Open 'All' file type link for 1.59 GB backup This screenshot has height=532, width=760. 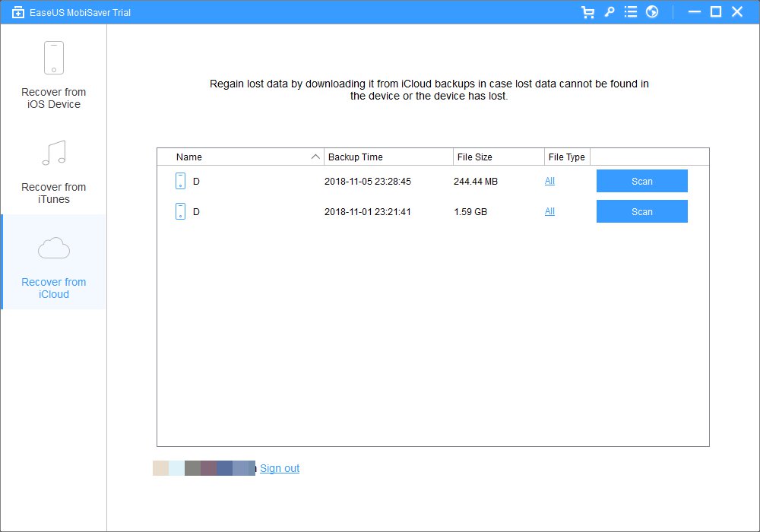(x=549, y=211)
